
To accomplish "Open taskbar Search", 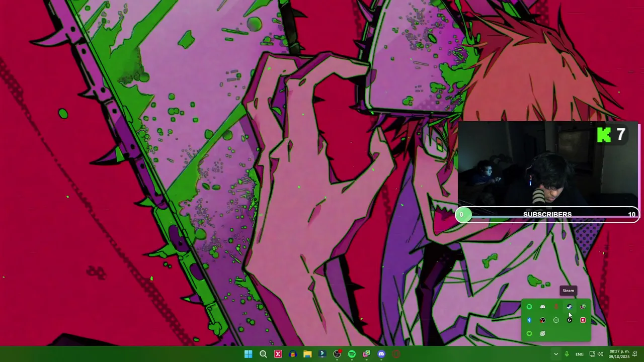I will click(263, 354).
